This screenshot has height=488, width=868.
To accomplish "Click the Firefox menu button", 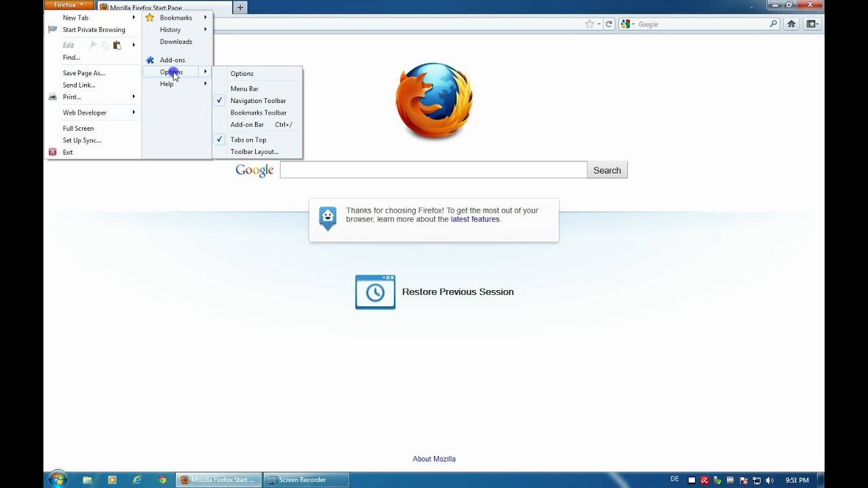I will (x=68, y=5).
